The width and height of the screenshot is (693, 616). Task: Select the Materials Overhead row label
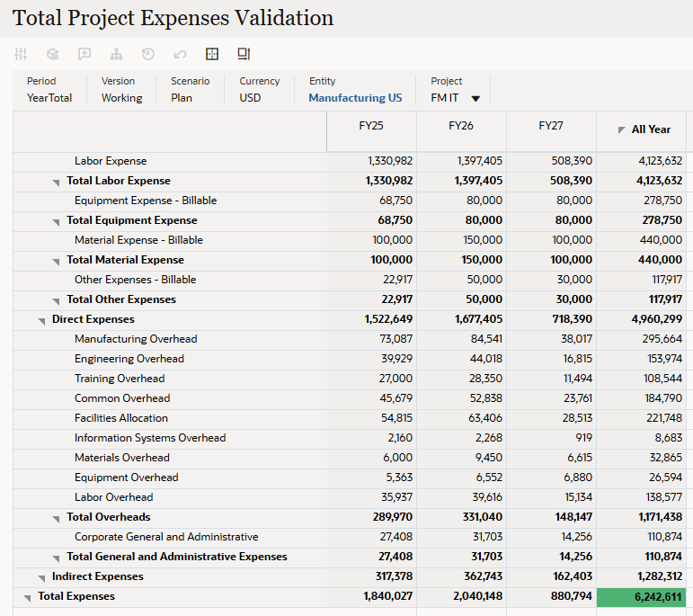pyautogui.click(x=121, y=458)
